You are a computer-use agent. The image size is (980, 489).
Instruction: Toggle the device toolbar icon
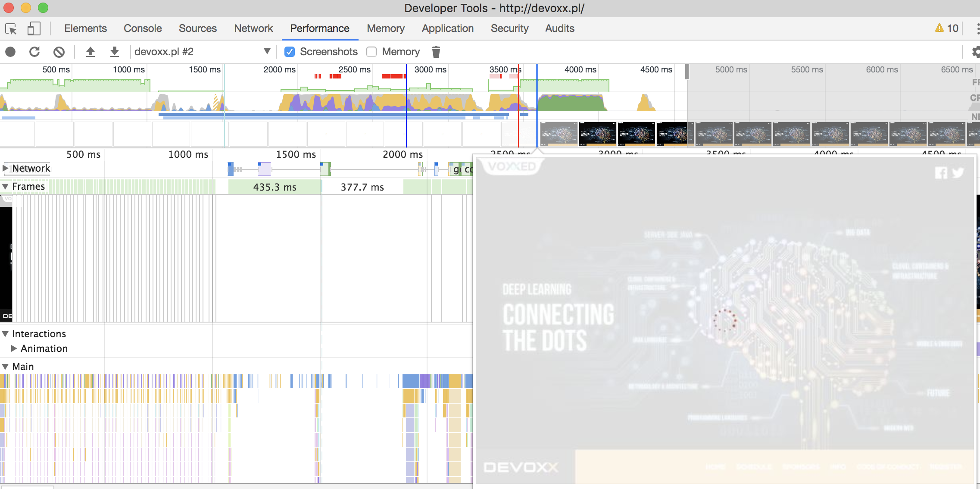pyautogui.click(x=34, y=29)
